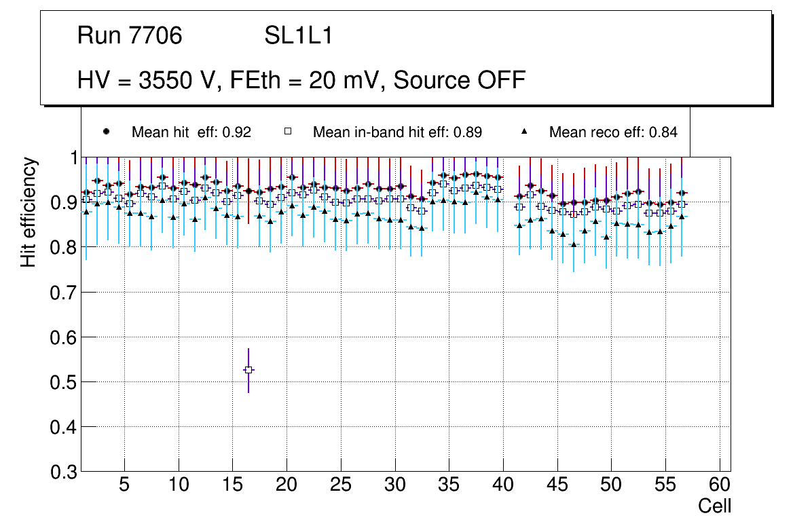
Task: Pick the x-axis tick label 5
Action: [124, 486]
